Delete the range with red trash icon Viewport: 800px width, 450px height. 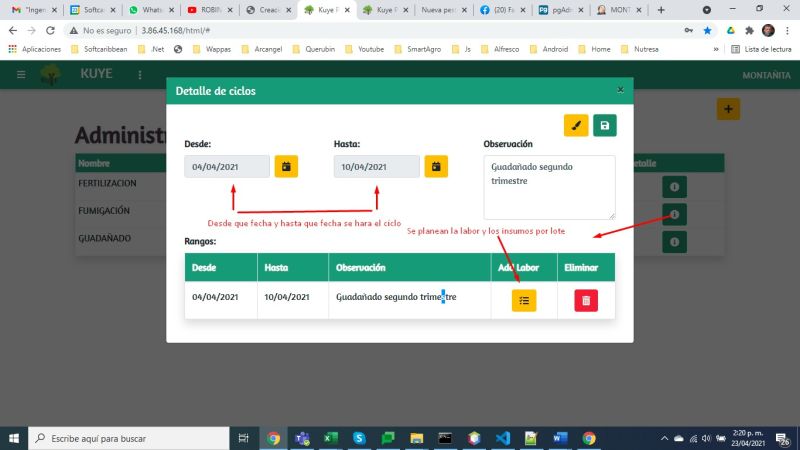[586, 299]
